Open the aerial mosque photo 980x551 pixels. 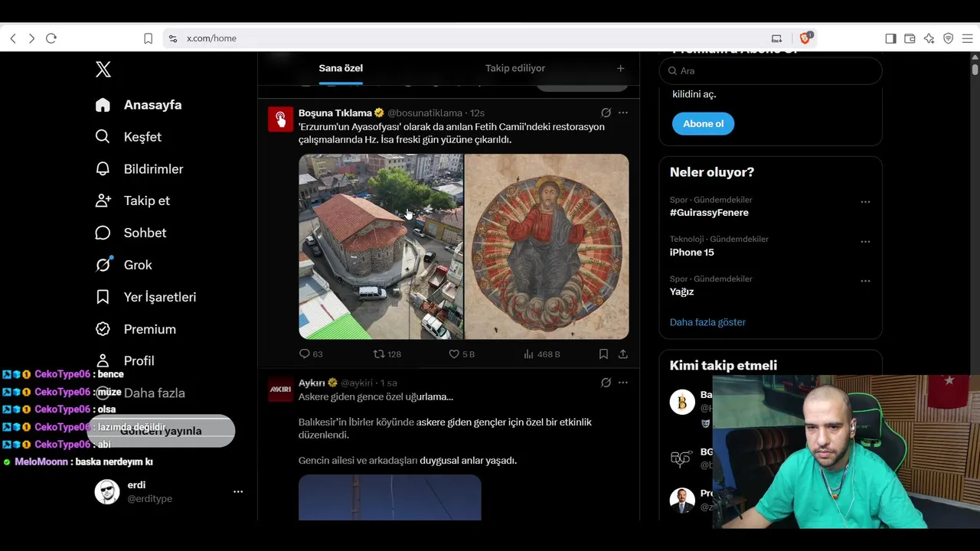click(381, 246)
